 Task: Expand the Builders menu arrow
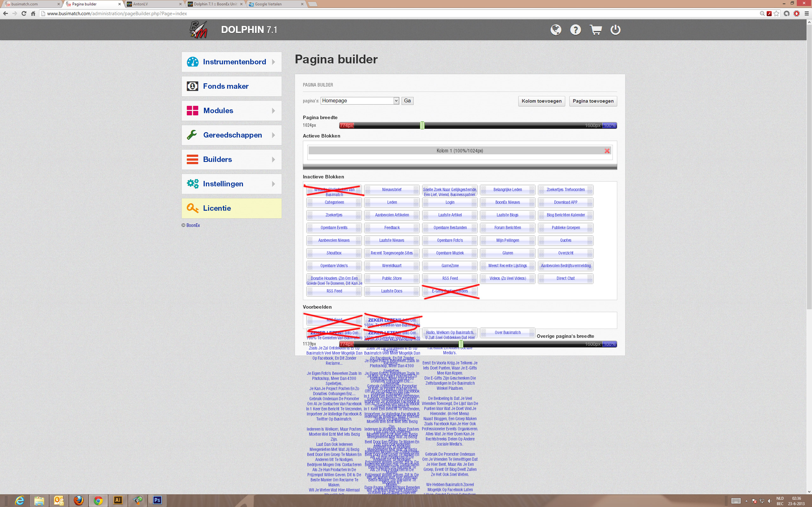pyautogui.click(x=273, y=160)
